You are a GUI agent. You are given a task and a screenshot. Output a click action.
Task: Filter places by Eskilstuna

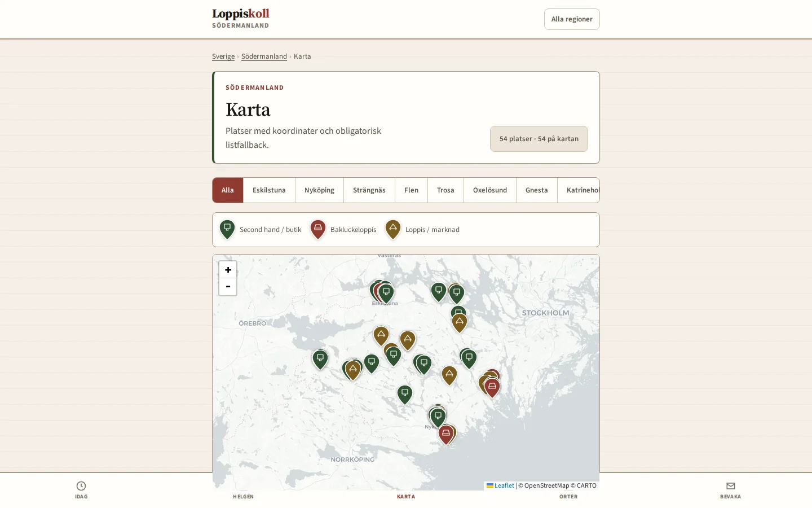[269, 190]
